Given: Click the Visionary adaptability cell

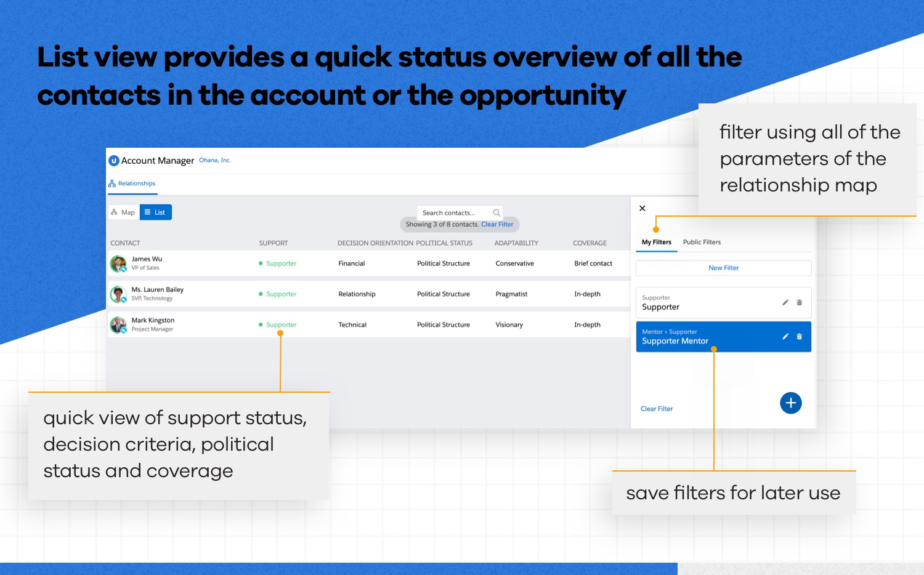Looking at the screenshot, I should pos(509,325).
